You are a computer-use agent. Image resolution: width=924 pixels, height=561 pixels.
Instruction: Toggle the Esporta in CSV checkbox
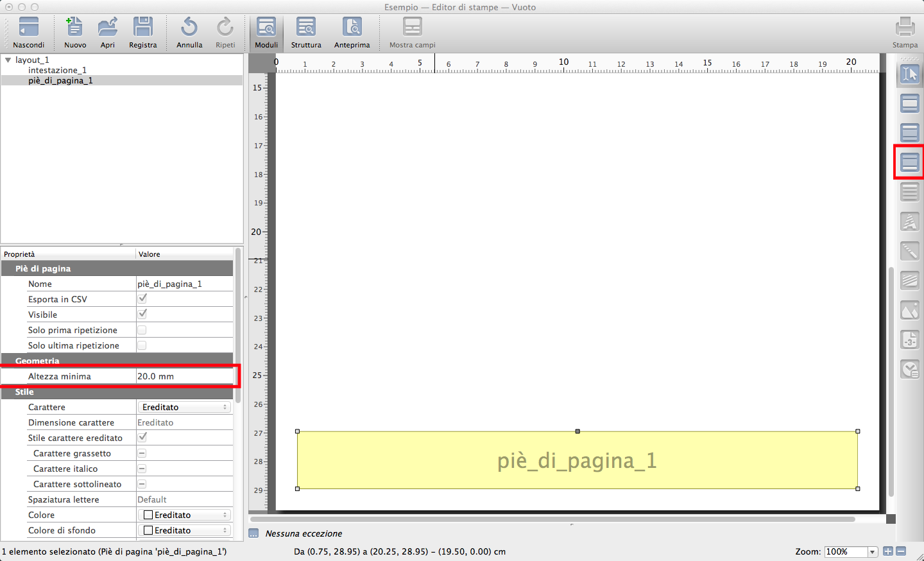click(x=142, y=299)
